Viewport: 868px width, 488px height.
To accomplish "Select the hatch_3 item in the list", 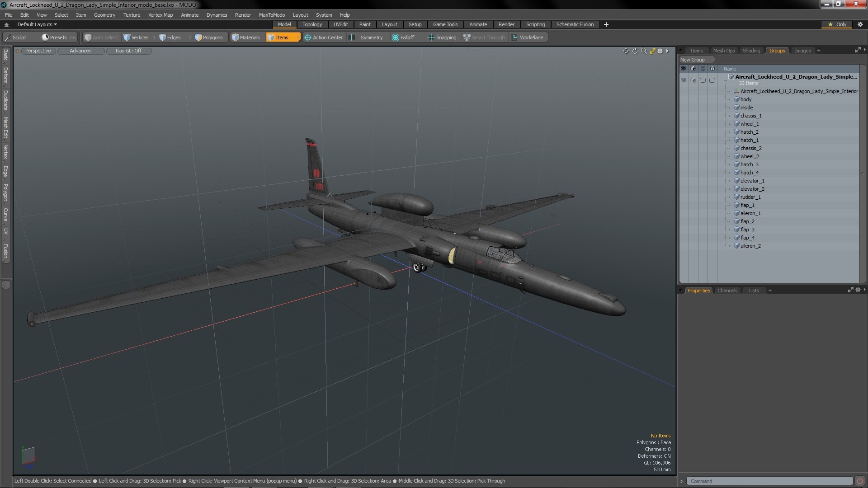I will tap(749, 164).
